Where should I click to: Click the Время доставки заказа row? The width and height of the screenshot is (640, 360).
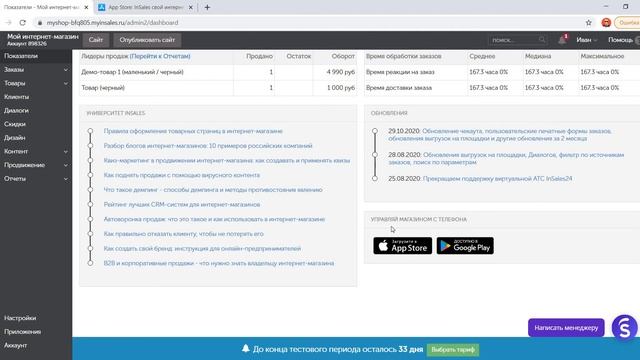pyautogui.click(x=502, y=88)
